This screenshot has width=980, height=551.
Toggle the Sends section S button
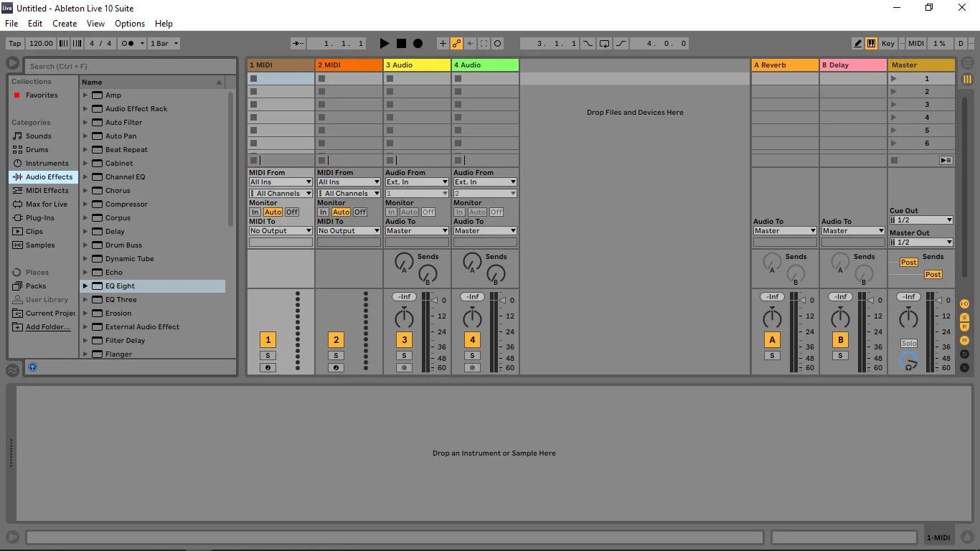pos(964,317)
